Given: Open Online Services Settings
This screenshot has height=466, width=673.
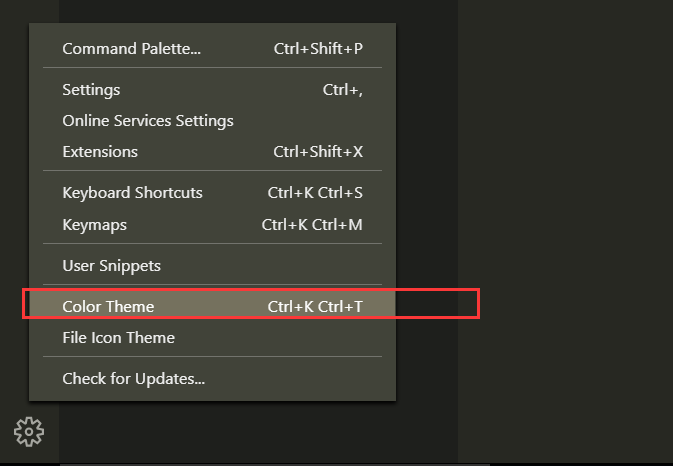Looking at the screenshot, I should click(148, 121).
